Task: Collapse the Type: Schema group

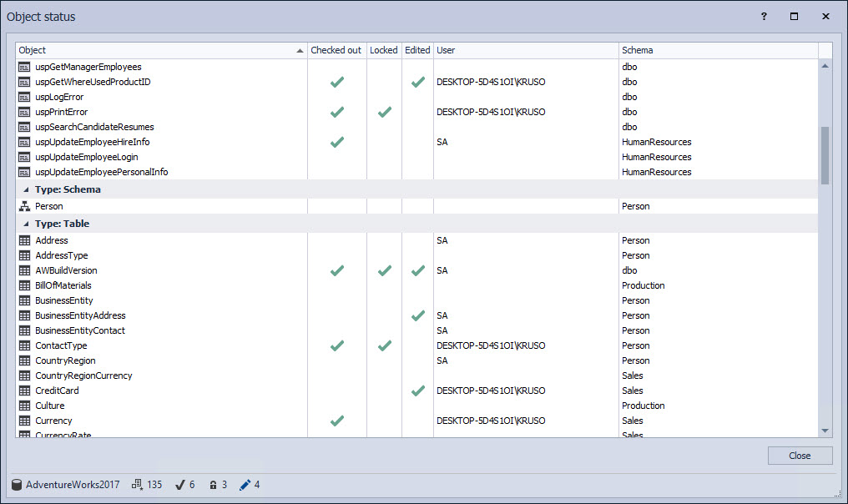Action: click(24, 189)
